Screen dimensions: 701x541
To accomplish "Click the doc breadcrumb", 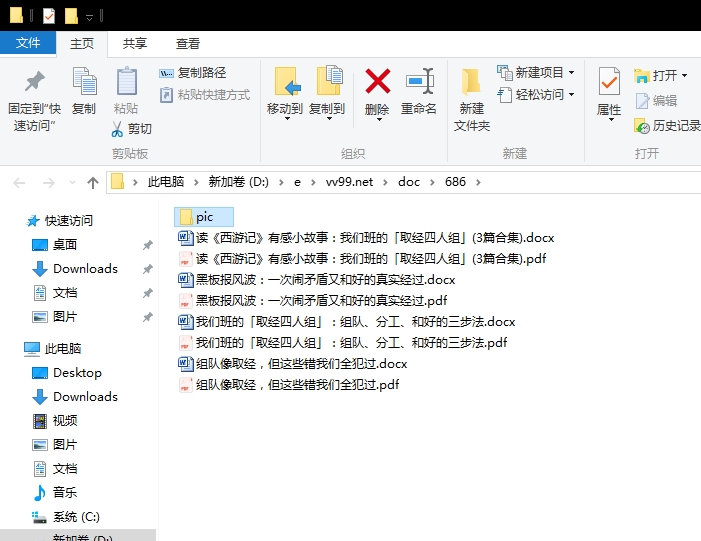I will (409, 182).
